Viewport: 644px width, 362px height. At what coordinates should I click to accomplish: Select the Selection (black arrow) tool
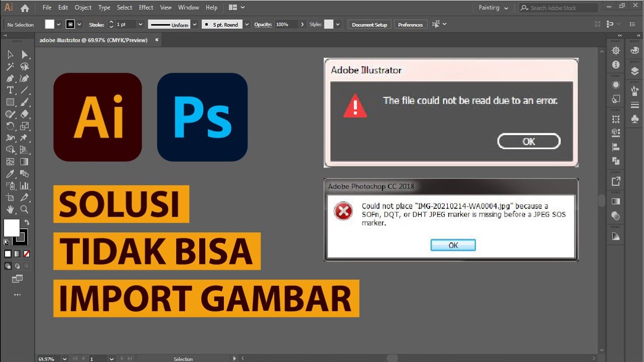(x=10, y=54)
